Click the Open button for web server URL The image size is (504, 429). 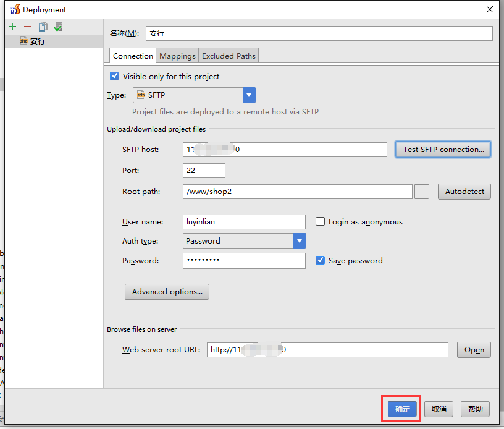coord(474,350)
